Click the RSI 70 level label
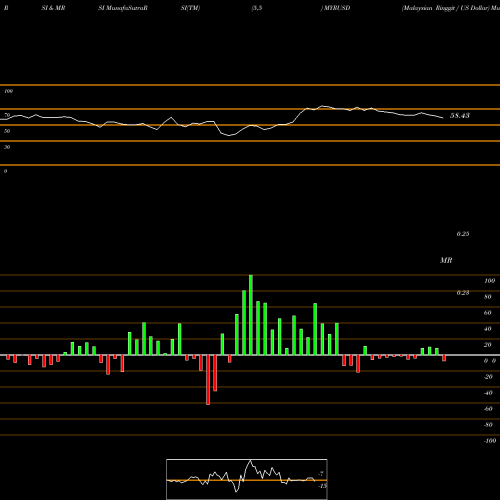 pyautogui.click(x=7, y=115)
